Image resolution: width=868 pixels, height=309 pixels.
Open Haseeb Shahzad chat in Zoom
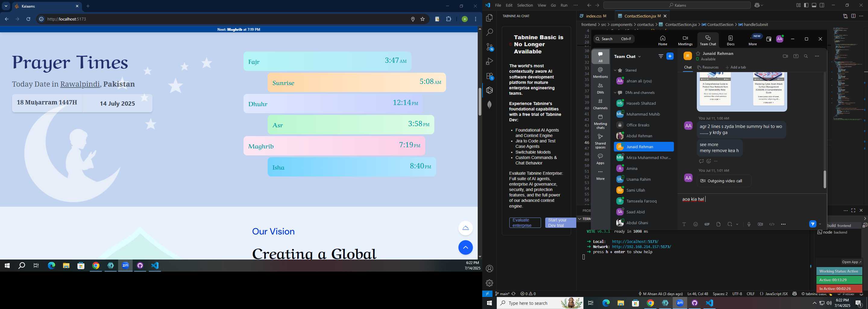(x=643, y=103)
